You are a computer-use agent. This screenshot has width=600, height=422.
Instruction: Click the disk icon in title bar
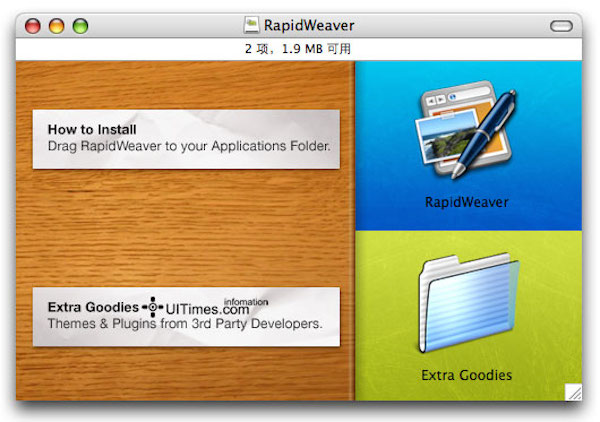click(x=251, y=25)
